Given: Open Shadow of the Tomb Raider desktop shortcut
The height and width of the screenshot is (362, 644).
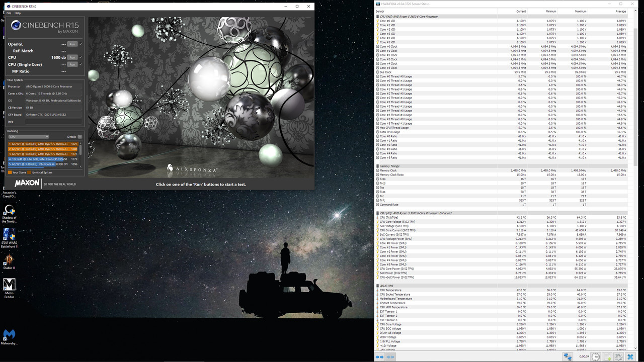Looking at the screenshot, I should [9, 213].
